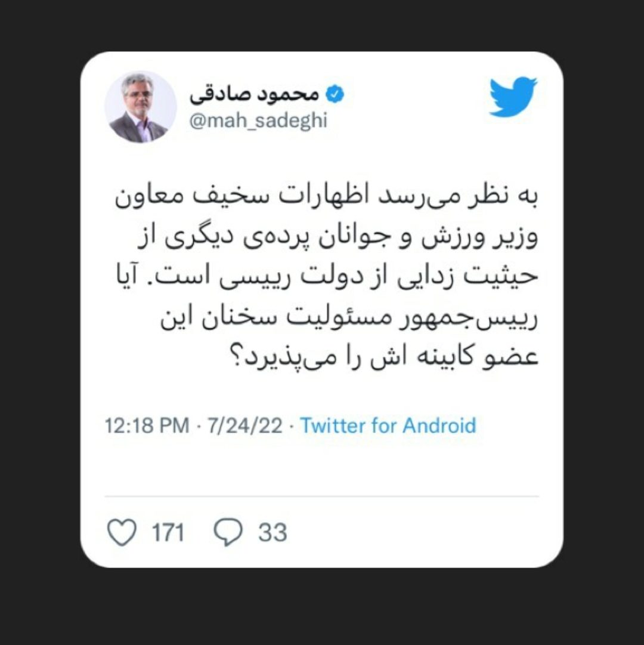Click the last tweet line ending می‌پذیرد؟
644x645 pixels.
(x=385, y=357)
